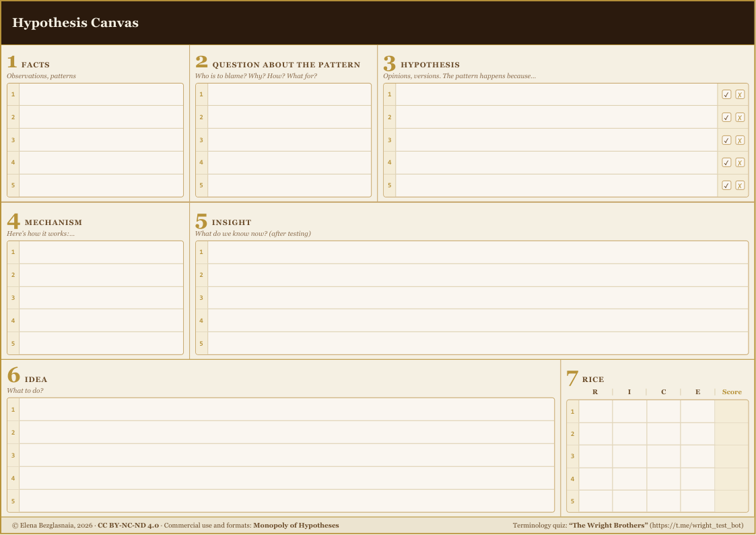Select the Hypothesis row 3 text field
The width and height of the screenshot is (756, 535).
click(556, 140)
